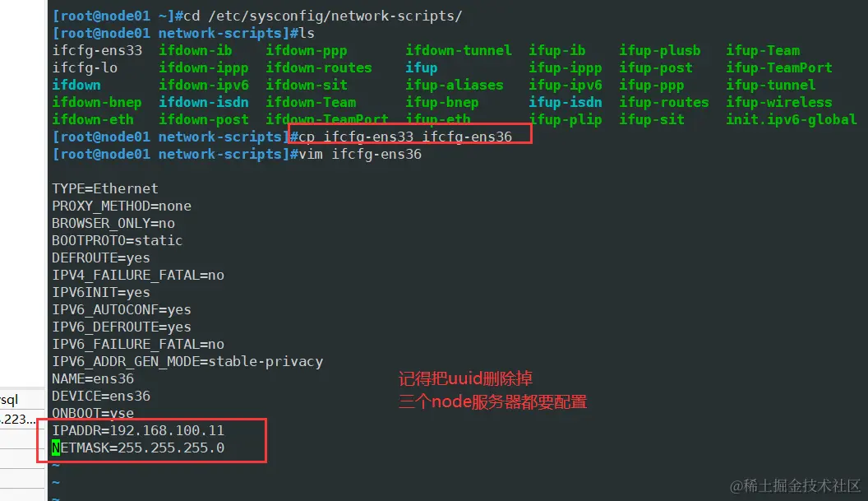This screenshot has height=501, width=868.
Task: Place cursor on IPADDR=192.168.100.11 line
Action: [138, 430]
